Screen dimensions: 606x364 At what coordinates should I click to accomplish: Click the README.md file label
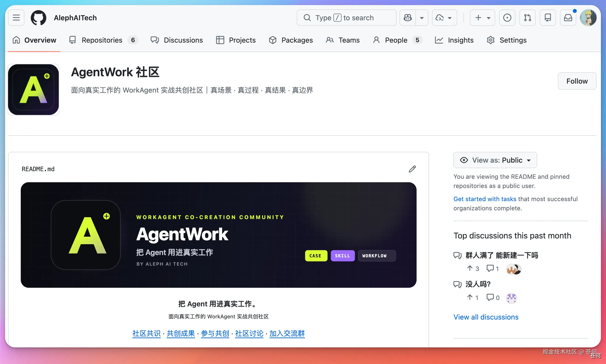click(x=38, y=169)
